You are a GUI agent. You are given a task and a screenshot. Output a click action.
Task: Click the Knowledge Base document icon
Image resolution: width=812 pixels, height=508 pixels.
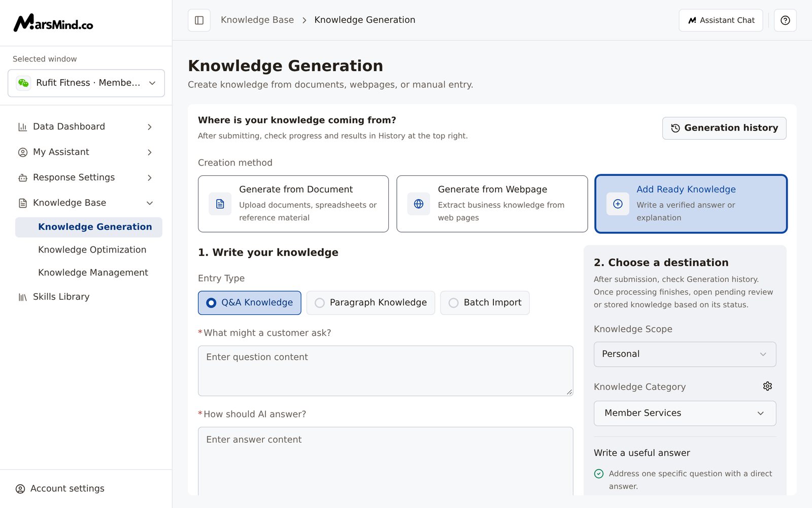point(22,203)
